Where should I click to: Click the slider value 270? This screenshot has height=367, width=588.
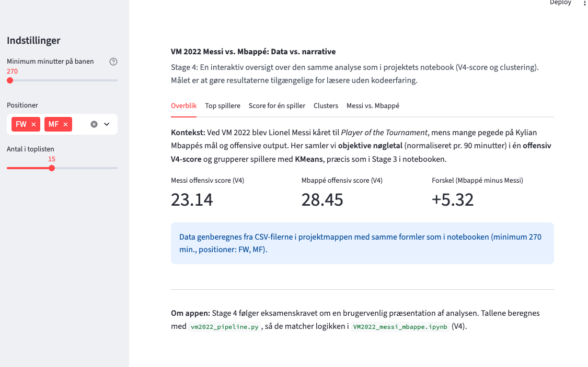point(12,72)
